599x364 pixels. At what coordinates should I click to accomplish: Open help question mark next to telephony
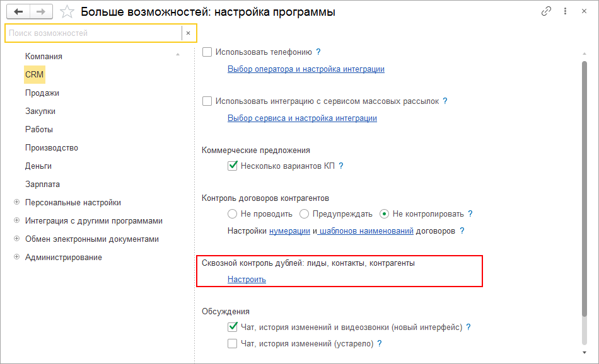(x=318, y=52)
